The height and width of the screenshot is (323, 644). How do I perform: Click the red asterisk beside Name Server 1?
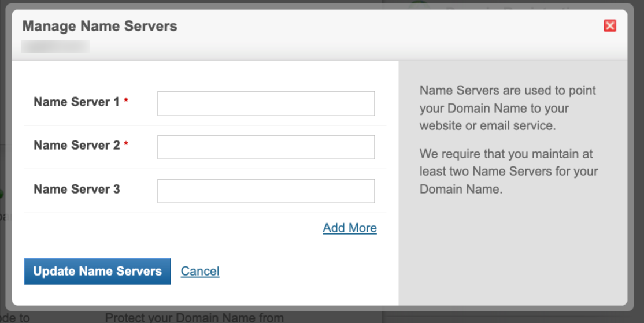[x=126, y=102]
